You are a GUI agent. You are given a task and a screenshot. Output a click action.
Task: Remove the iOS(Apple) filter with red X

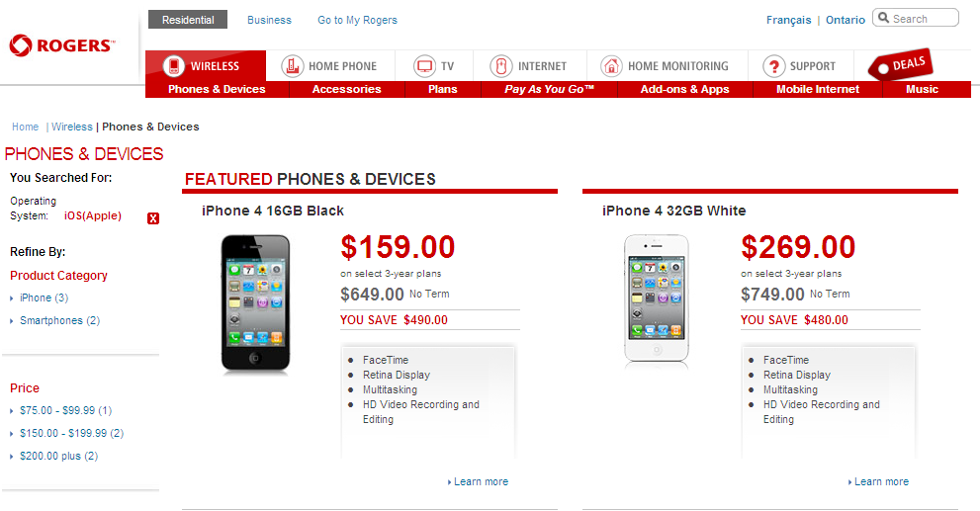click(x=153, y=218)
